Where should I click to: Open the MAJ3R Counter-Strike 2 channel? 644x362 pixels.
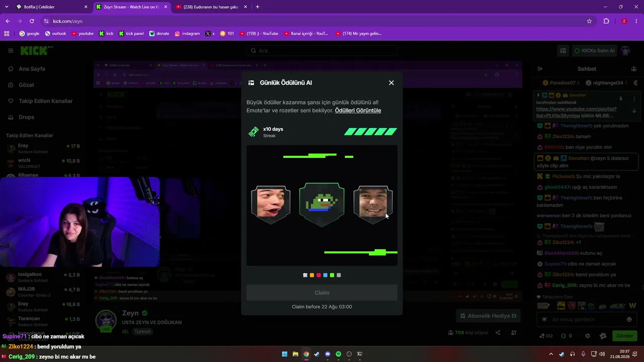point(44,292)
